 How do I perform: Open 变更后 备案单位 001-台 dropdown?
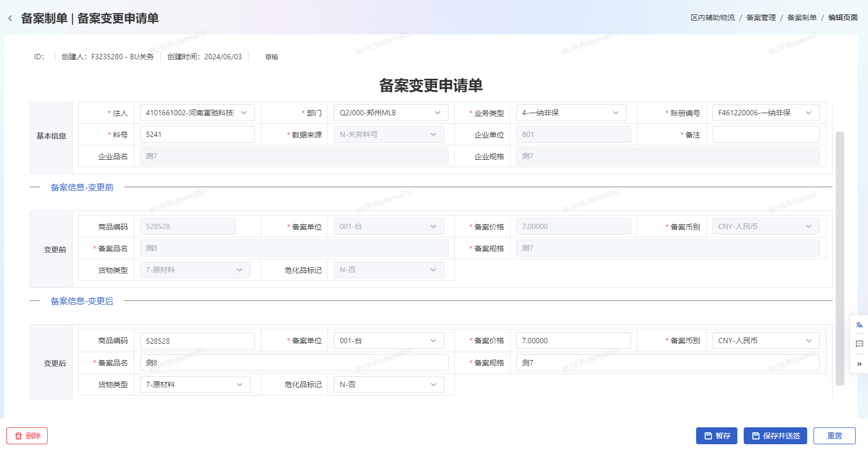[x=389, y=341]
